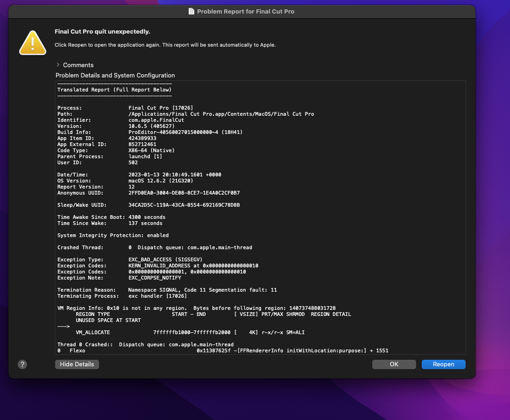Click the Process value 'Final Cut Pro [17026]'

pos(161,108)
